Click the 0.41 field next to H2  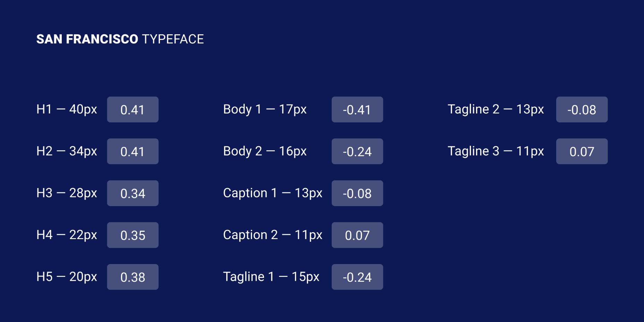pos(133,152)
